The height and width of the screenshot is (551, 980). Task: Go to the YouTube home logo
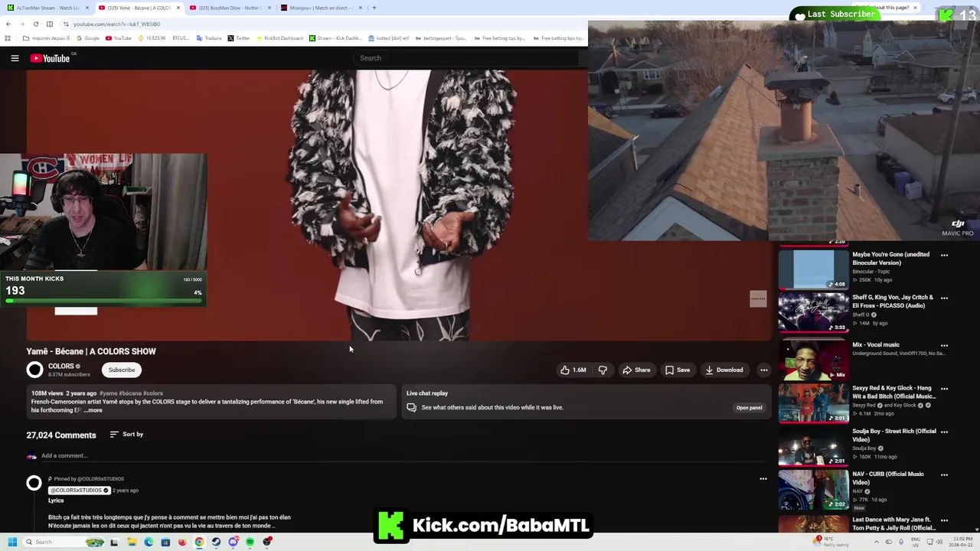51,58
